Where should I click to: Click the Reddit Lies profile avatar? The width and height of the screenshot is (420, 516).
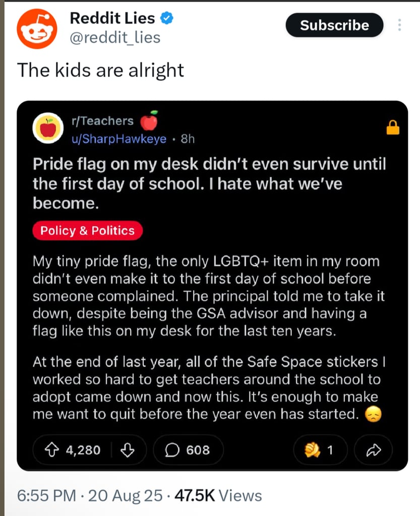pyautogui.click(x=37, y=29)
